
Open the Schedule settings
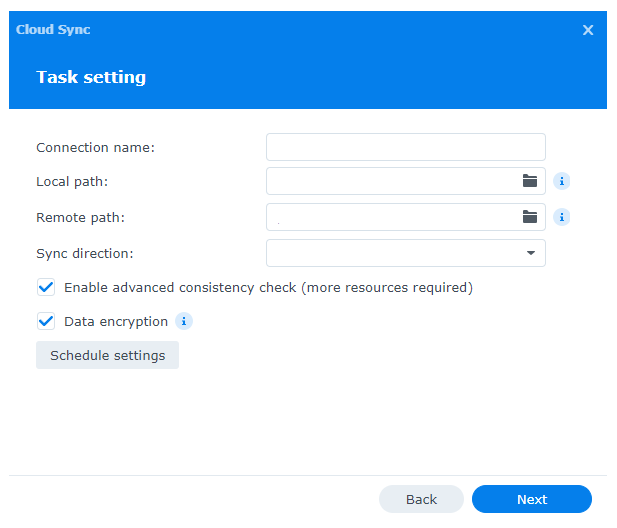point(107,355)
